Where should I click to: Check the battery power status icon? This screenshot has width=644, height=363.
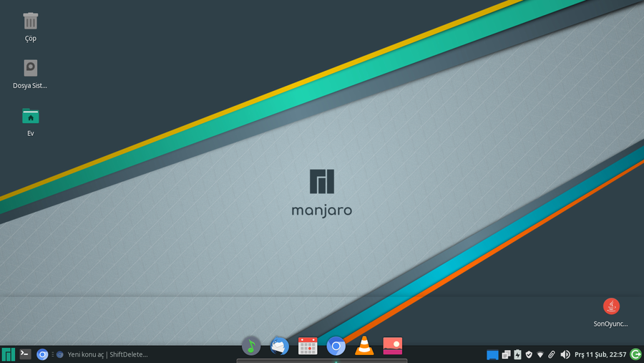pyautogui.click(x=517, y=354)
